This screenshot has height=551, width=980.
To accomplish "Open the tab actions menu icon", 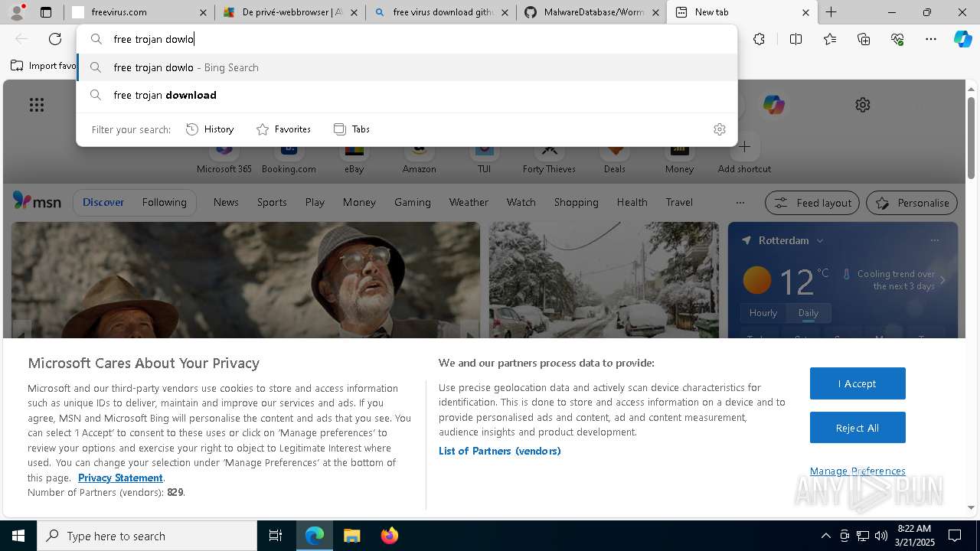I will (46, 12).
